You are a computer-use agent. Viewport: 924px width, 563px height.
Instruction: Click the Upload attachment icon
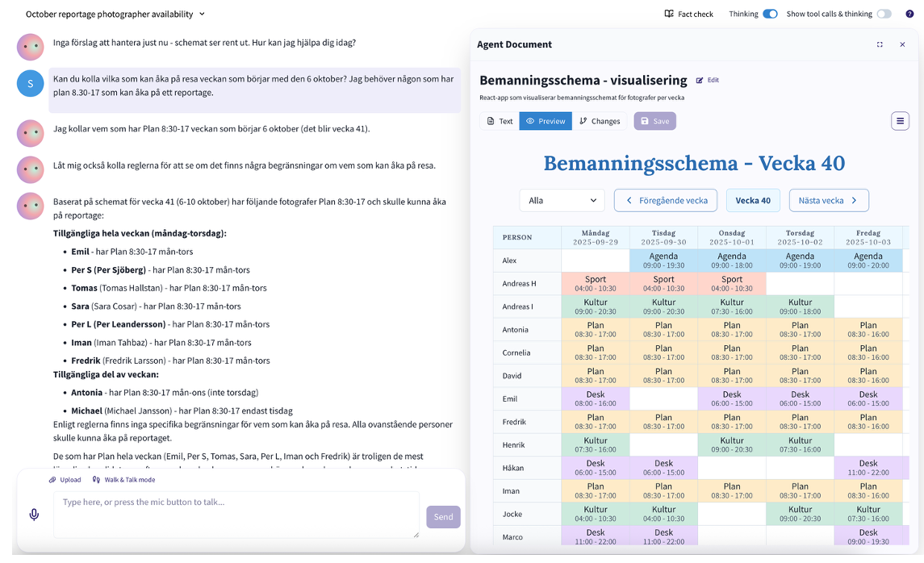tap(51, 479)
